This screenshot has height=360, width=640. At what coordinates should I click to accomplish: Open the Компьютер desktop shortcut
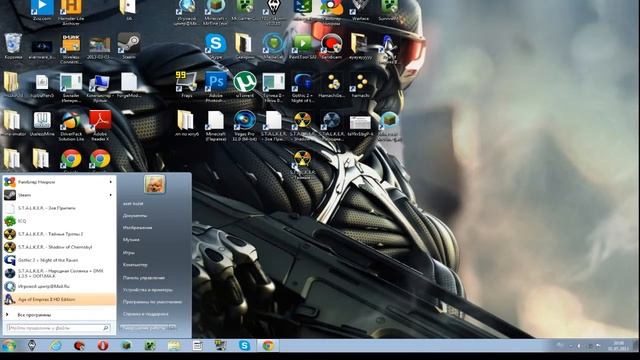point(99,86)
